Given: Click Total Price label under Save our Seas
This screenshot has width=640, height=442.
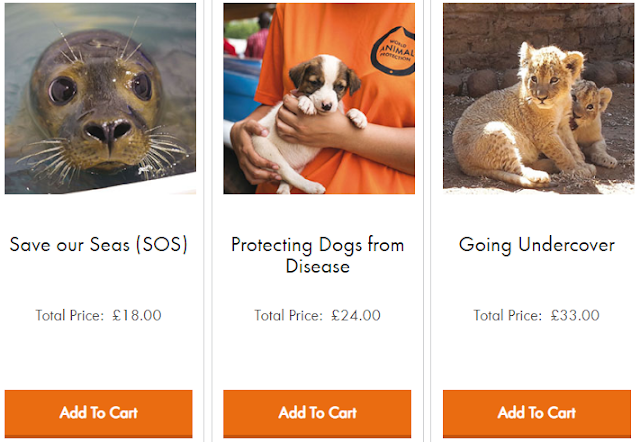Looking at the screenshot, I should click(69, 315).
